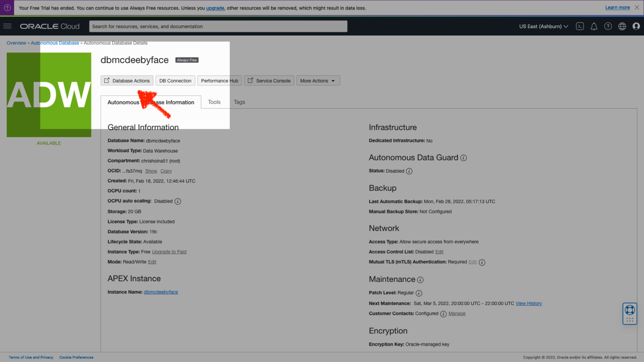
Task: Open the US East (Ashburn) region selector
Action: tap(543, 26)
